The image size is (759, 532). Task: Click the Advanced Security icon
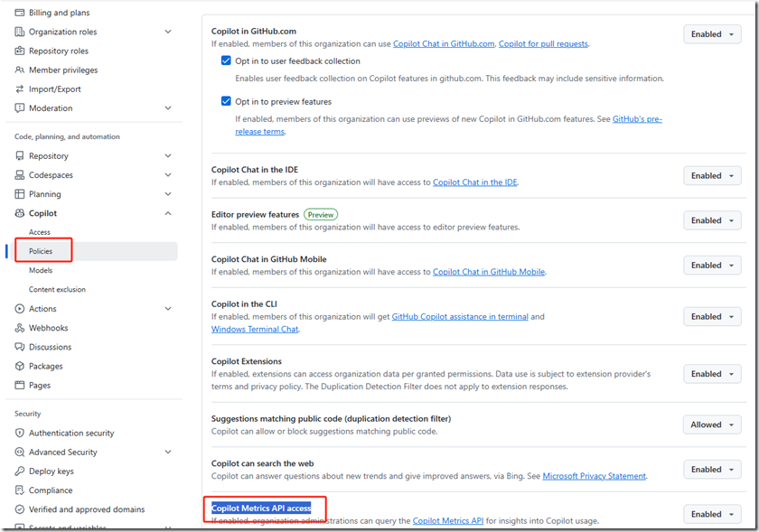click(19, 452)
